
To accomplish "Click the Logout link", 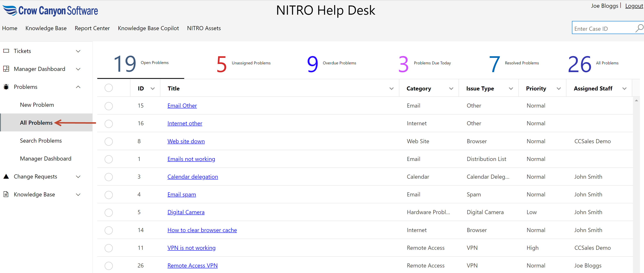I will tap(634, 6).
